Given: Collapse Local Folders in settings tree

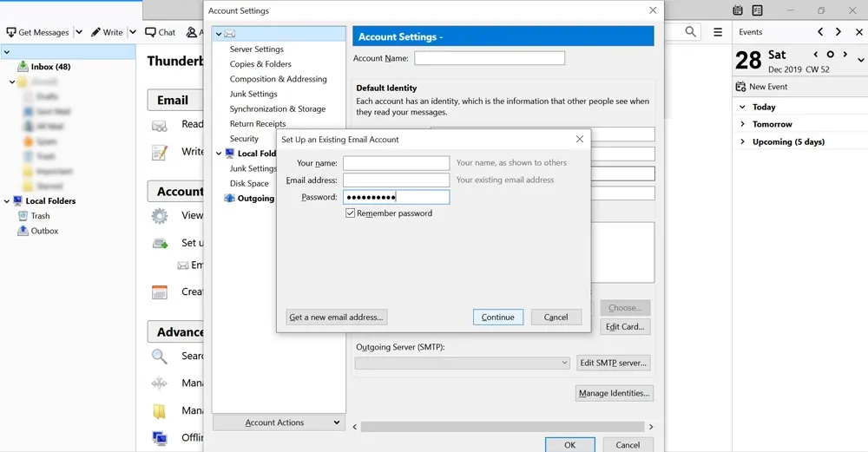Looking at the screenshot, I should tap(219, 154).
